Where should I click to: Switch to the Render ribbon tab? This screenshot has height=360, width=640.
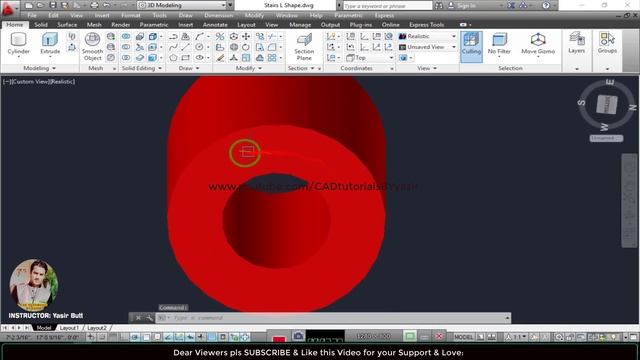pos(120,24)
